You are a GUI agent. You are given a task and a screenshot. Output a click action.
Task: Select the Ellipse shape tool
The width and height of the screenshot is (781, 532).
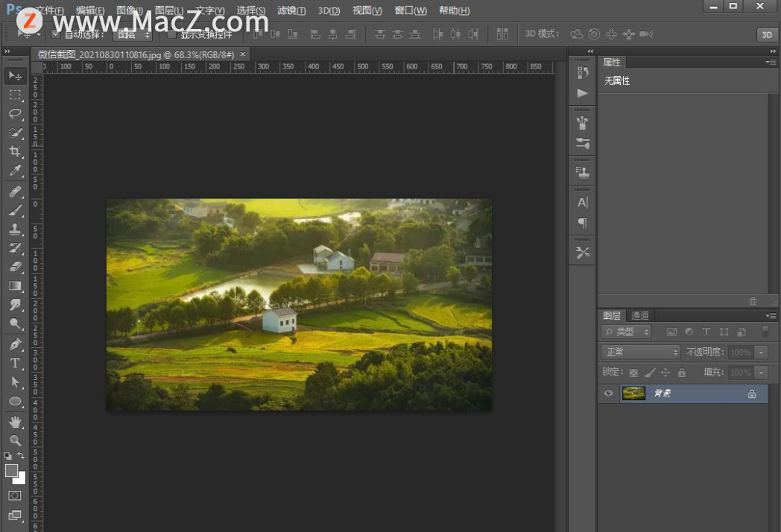pyautogui.click(x=15, y=401)
